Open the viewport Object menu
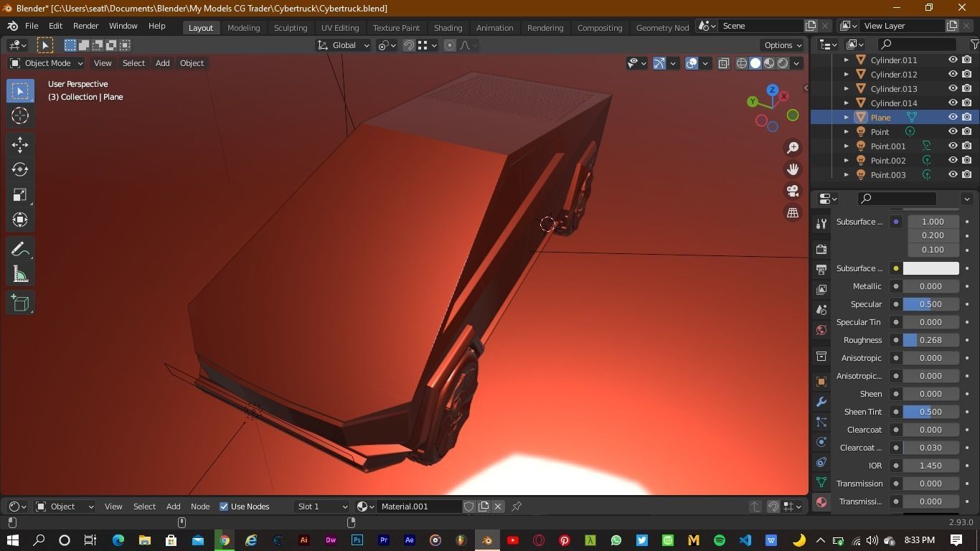 192,63
